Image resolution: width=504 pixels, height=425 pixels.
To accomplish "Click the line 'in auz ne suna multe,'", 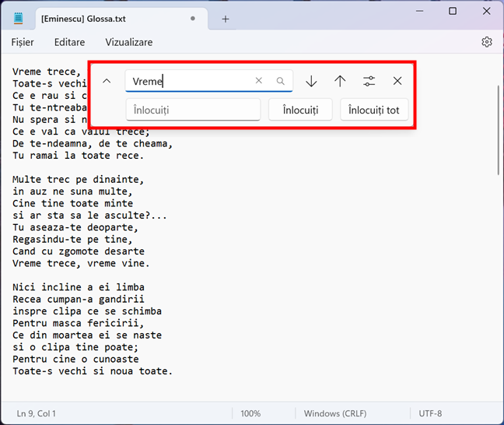I will (72, 191).
